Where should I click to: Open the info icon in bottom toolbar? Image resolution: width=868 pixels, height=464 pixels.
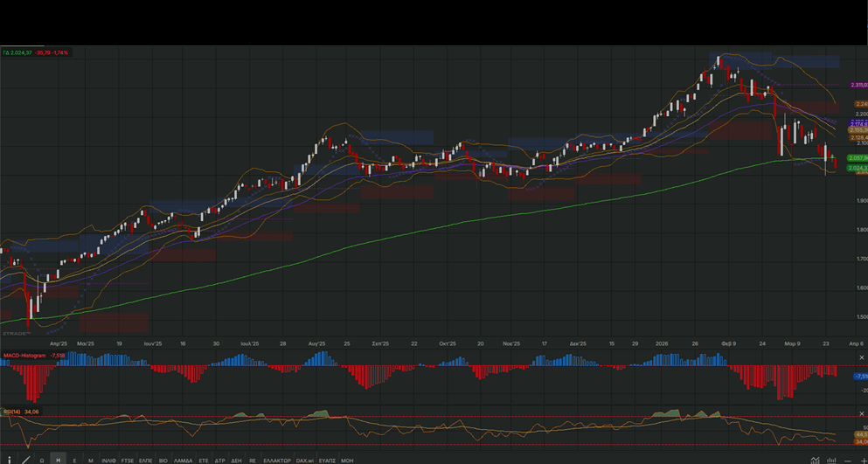point(10,460)
